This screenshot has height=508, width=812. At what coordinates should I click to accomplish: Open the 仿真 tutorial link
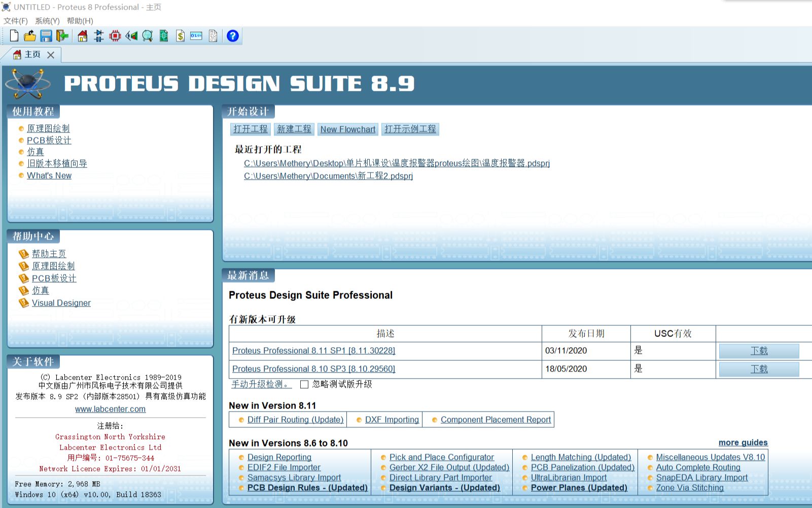tap(36, 152)
